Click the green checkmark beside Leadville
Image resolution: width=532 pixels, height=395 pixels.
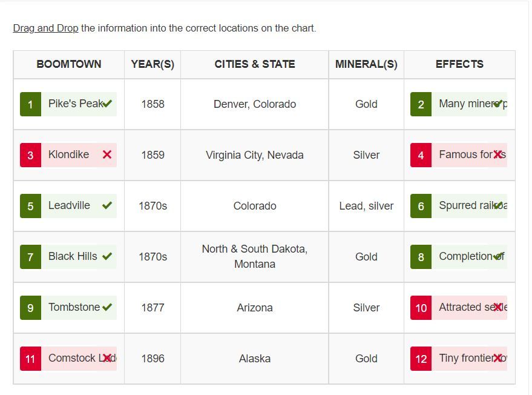[x=107, y=205]
